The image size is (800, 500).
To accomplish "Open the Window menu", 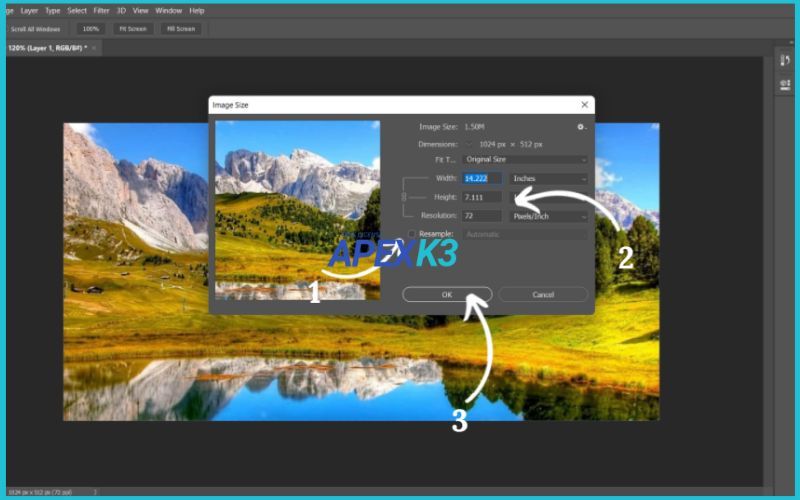I will click(x=168, y=10).
